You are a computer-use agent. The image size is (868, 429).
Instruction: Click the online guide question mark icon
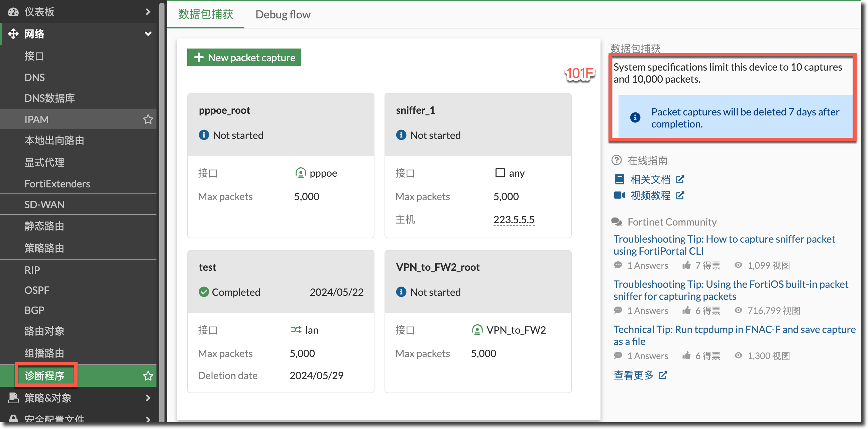click(616, 160)
